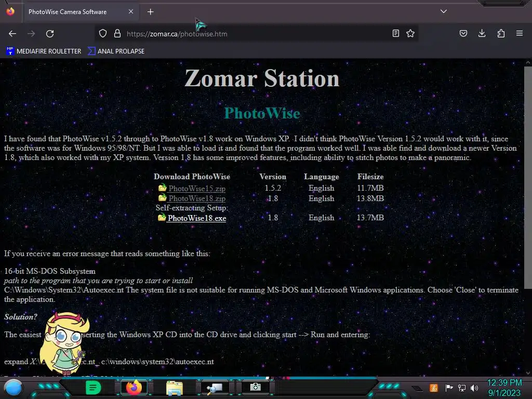Download the PhotoWise15.zip link
This screenshot has height=399, width=532.
[197, 188]
